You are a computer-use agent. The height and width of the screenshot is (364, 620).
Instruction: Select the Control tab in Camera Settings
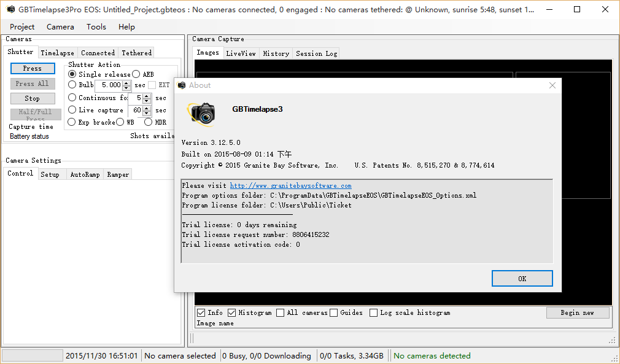[x=20, y=174]
